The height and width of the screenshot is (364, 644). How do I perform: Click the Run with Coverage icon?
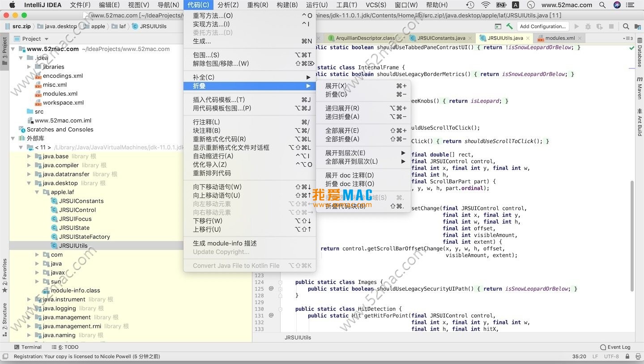point(599,26)
